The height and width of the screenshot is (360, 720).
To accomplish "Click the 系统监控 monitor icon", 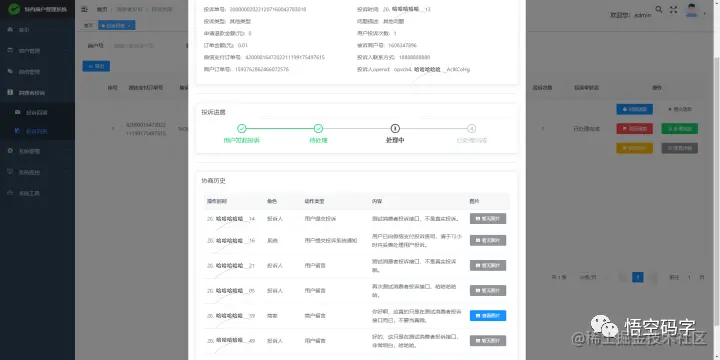I will click(x=10, y=172).
